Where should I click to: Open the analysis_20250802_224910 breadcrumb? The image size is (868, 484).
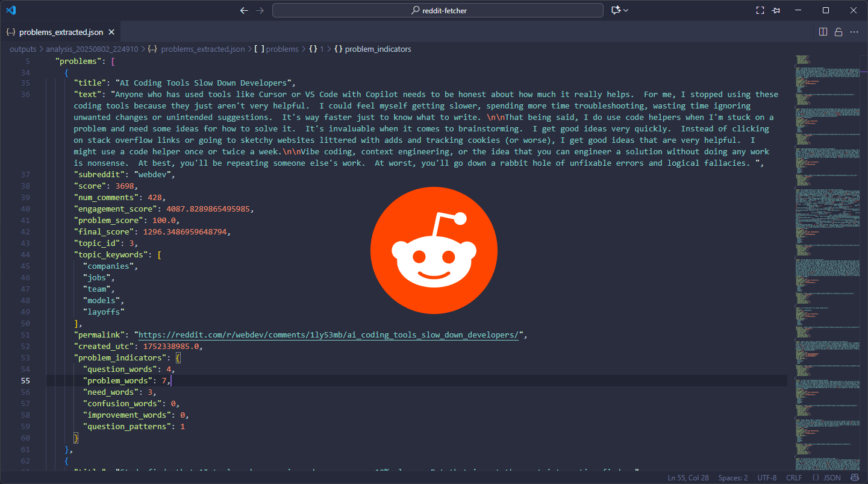point(92,49)
